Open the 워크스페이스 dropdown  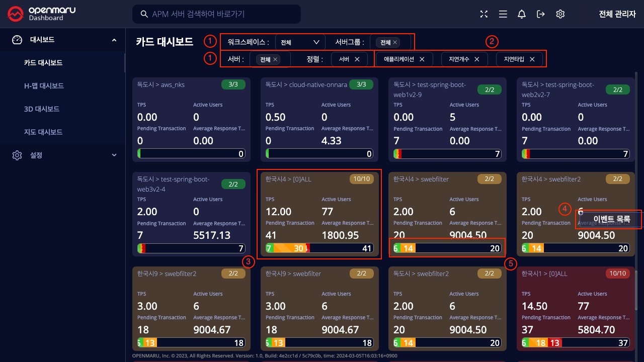pyautogui.click(x=300, y=42)
